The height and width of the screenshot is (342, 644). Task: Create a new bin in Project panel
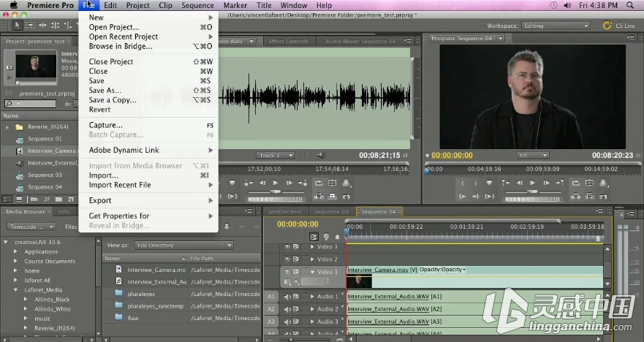click(58, 199)
